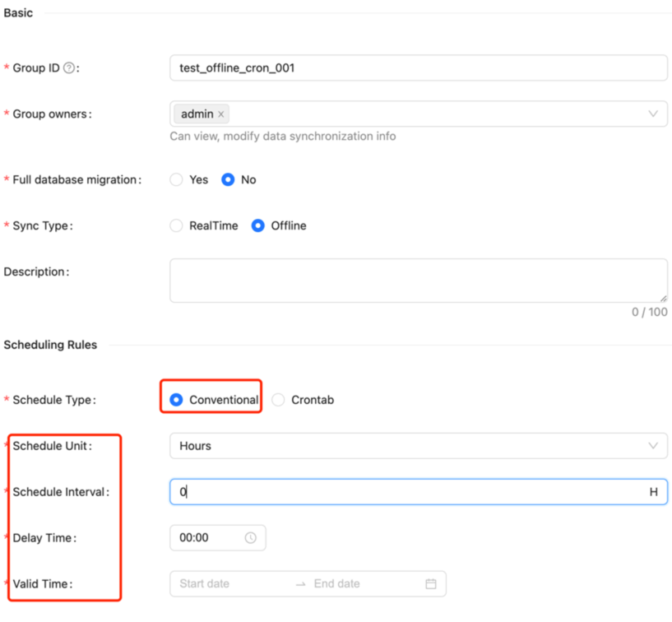Choose Offline sync type
Image resolution: width=672 pixels, height=622 pixels.
[x=258, y=225]
